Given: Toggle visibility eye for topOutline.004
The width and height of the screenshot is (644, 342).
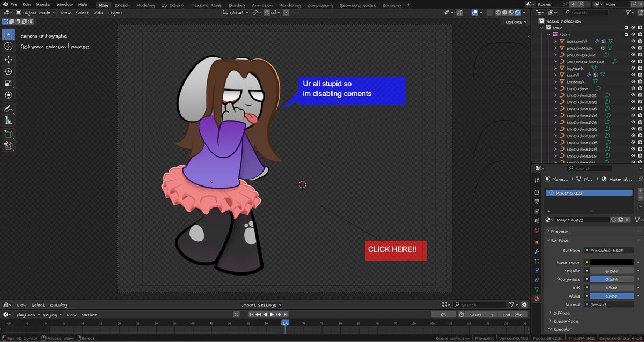Looking at the screenshot, I should [x=633, y=116].
